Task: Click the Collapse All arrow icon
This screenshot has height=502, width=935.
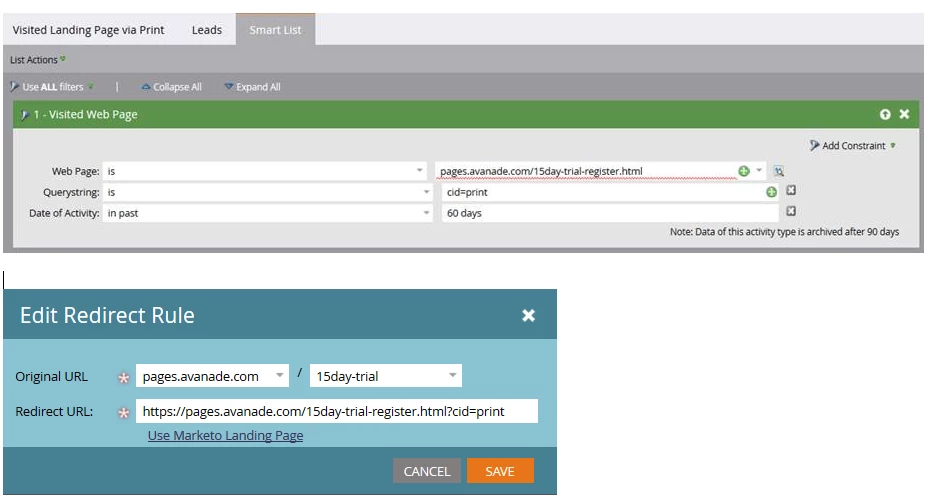Action: 145,87
